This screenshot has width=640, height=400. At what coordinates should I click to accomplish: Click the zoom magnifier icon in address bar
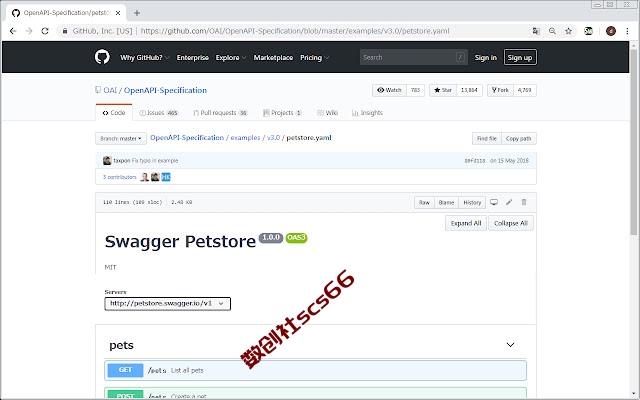click(552, 31)
